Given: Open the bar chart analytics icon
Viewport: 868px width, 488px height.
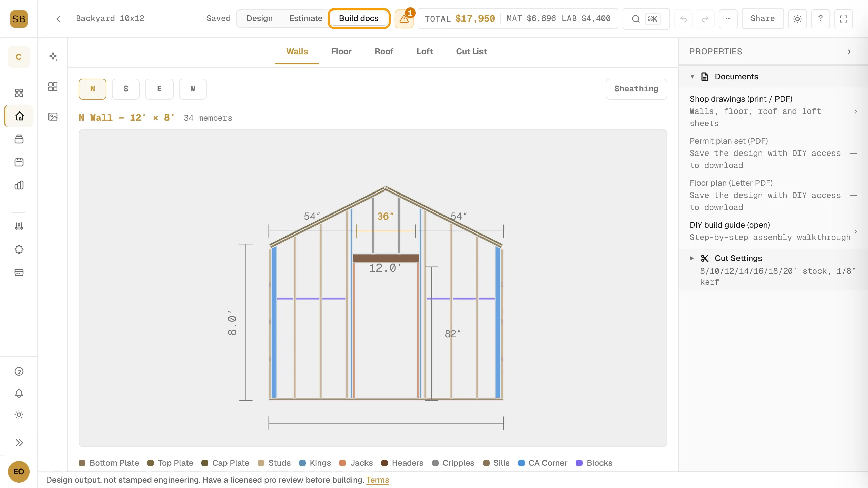Looking at the screenshot, I should pos(19,185).
